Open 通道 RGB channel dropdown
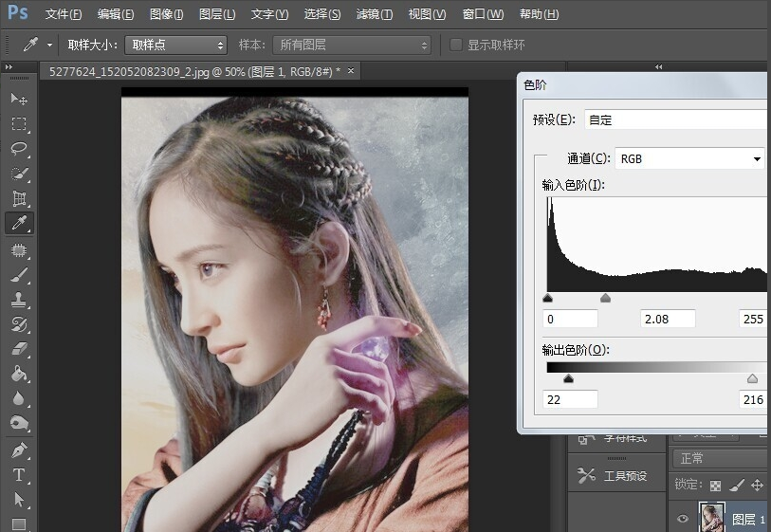 tap(689, 158)
